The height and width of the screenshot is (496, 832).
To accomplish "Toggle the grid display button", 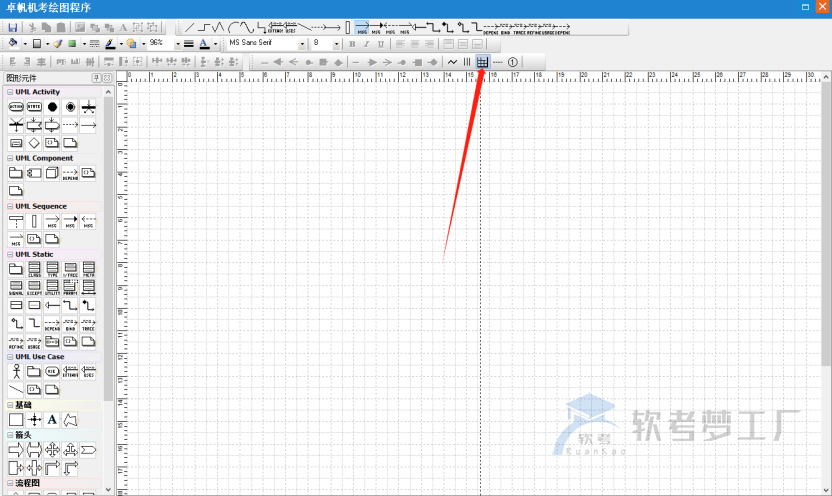I will click(482, 62).
